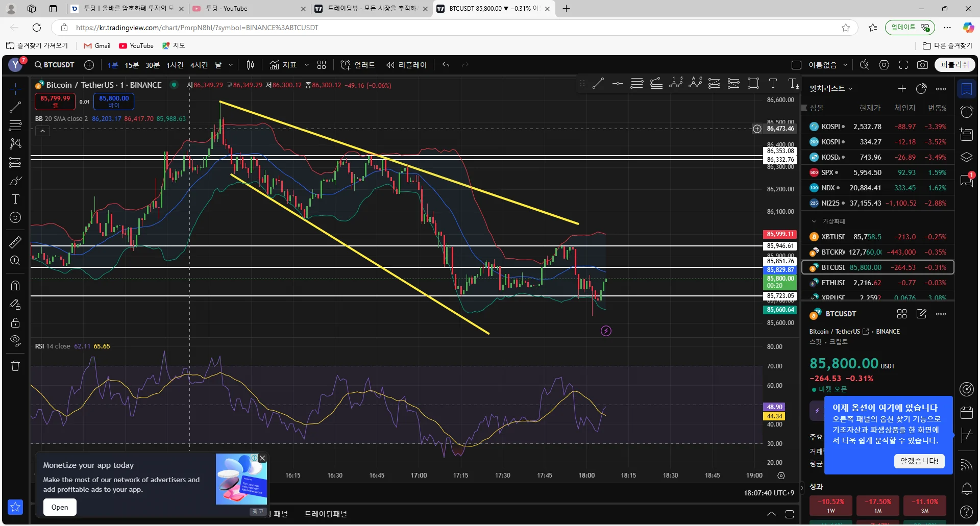Open the forecasting and measurement tool group
Image resolution: width=980 pixels, height=526 pixels.
pyautogui.click(x=15, y=163)
